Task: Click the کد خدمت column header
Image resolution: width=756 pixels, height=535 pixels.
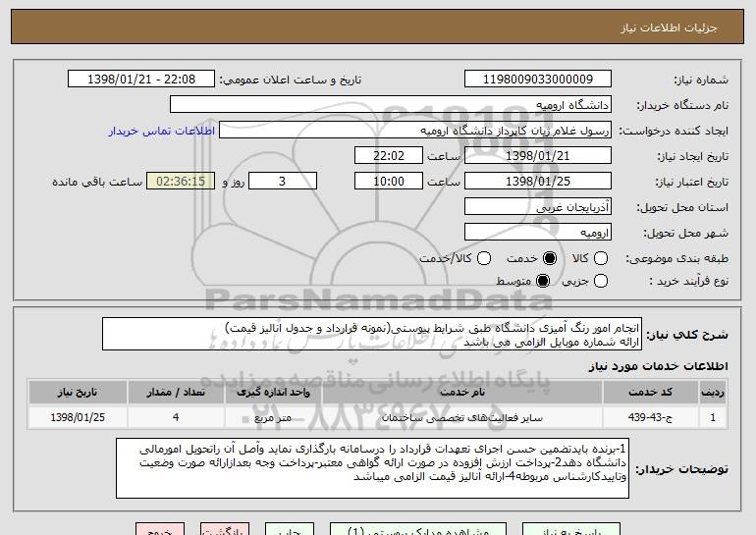Action: [x=650, y=393]
